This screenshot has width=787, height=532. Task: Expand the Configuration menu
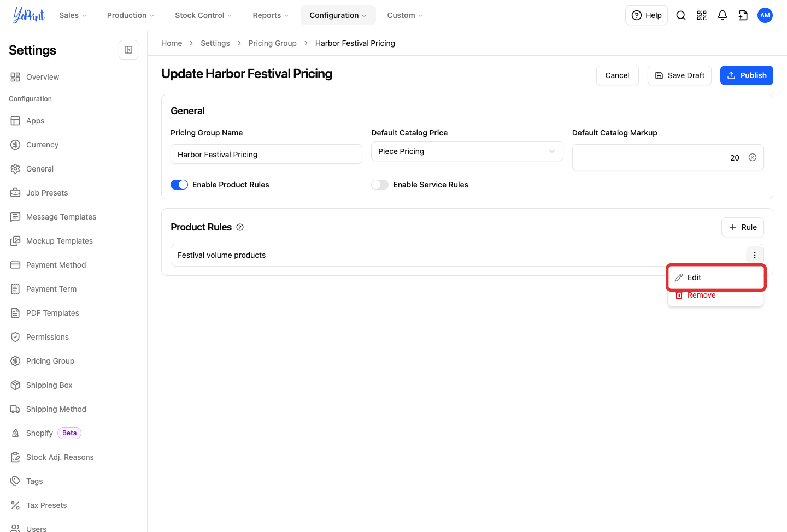tap(338, 15)
